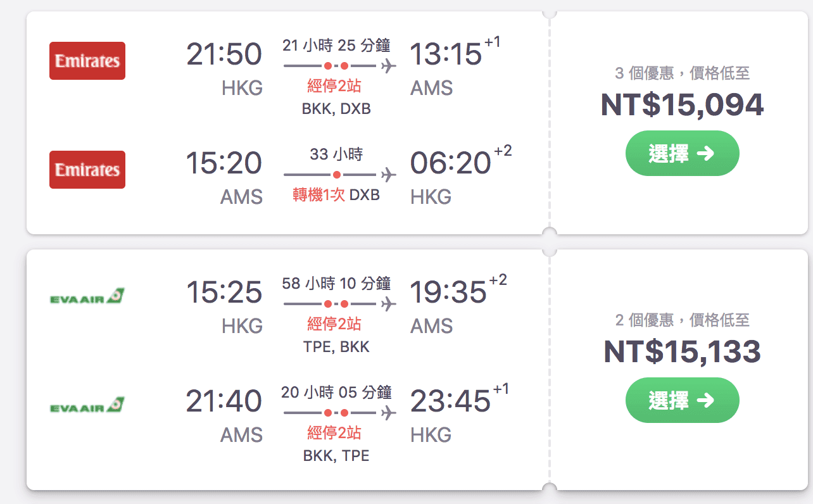This screenshot has height=504, width=813.
Task: Click the 經停2站 TPE, BKK stop info
Action: 336,335
